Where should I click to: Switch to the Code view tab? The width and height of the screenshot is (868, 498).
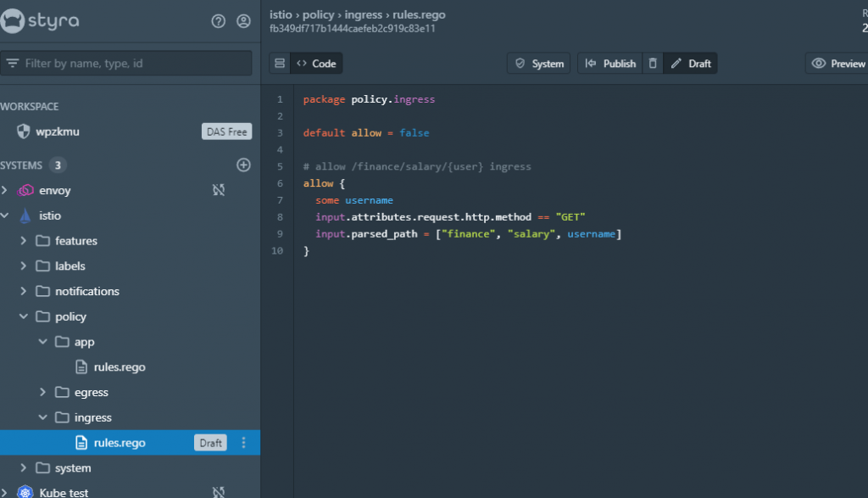click(316, 63)
